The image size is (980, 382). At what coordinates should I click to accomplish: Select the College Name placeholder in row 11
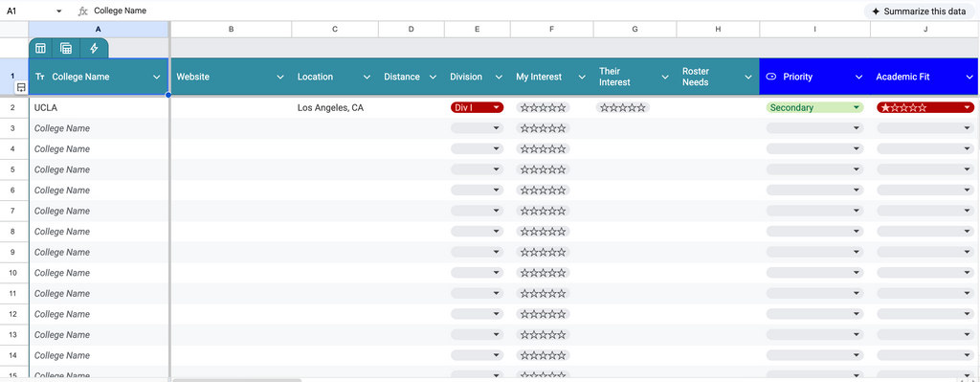99,293
